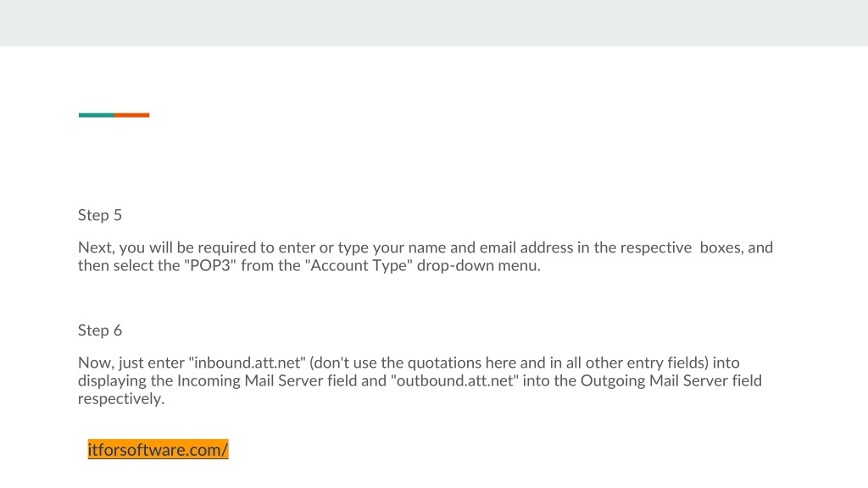Click the "outbound.att.net" server text

[x=454, y=380]
